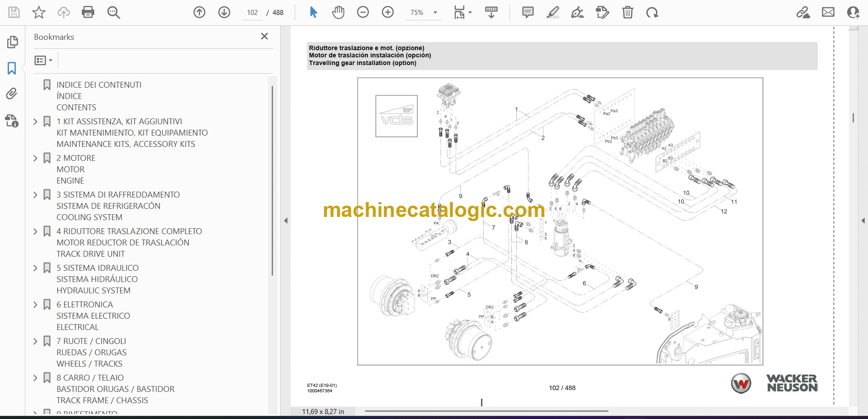Select the Highlight text pen tool

(552, 12)
